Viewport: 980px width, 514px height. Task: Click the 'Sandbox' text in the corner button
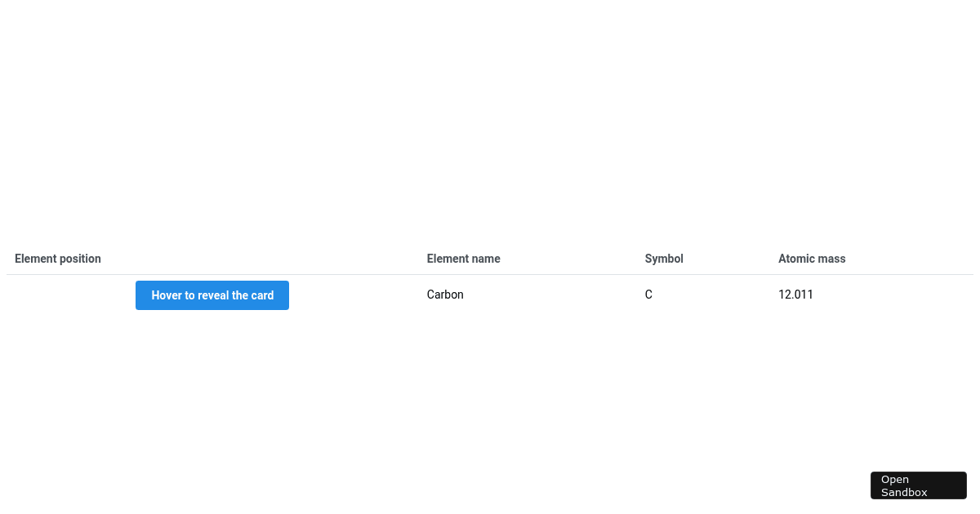(904, 492)
